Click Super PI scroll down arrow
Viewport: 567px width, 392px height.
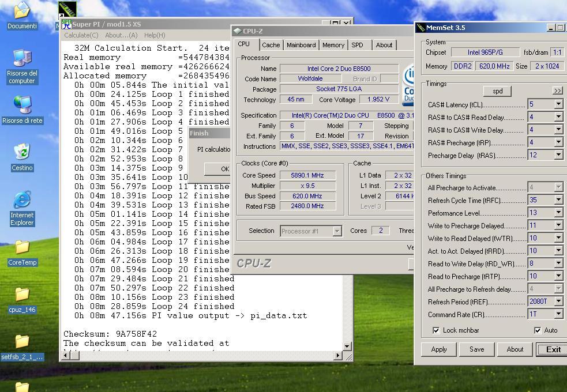point(347,346)
